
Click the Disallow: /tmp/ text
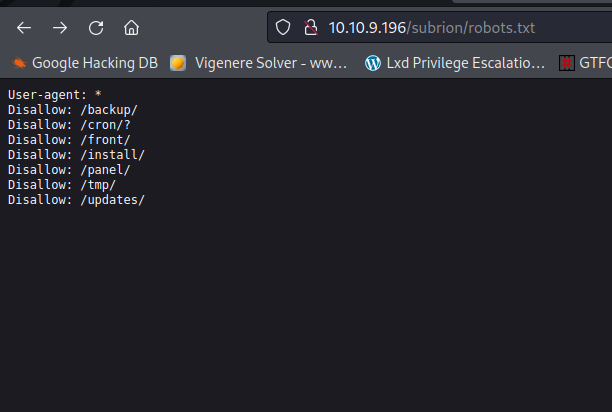pos(61,185)
